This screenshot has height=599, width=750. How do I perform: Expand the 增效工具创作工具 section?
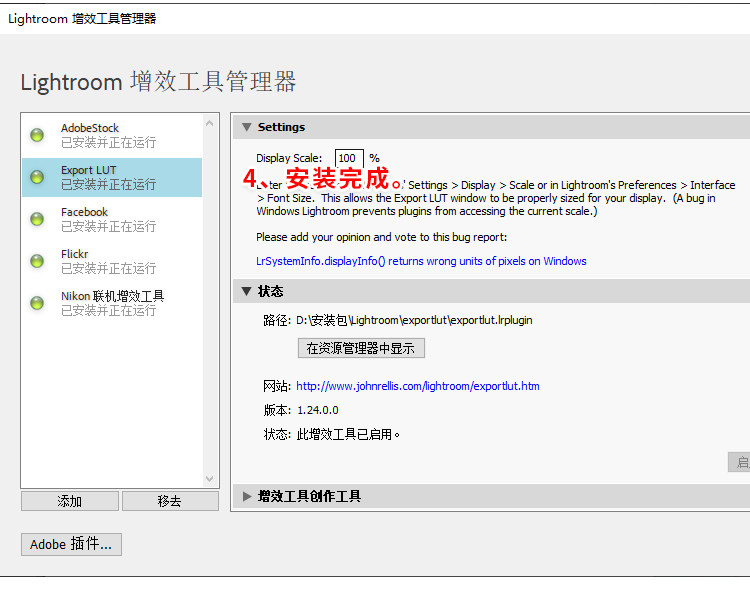247,496
